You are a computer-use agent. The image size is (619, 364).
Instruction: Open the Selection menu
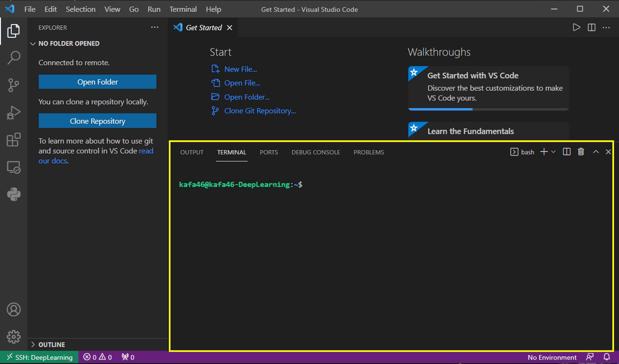[81, 9]
